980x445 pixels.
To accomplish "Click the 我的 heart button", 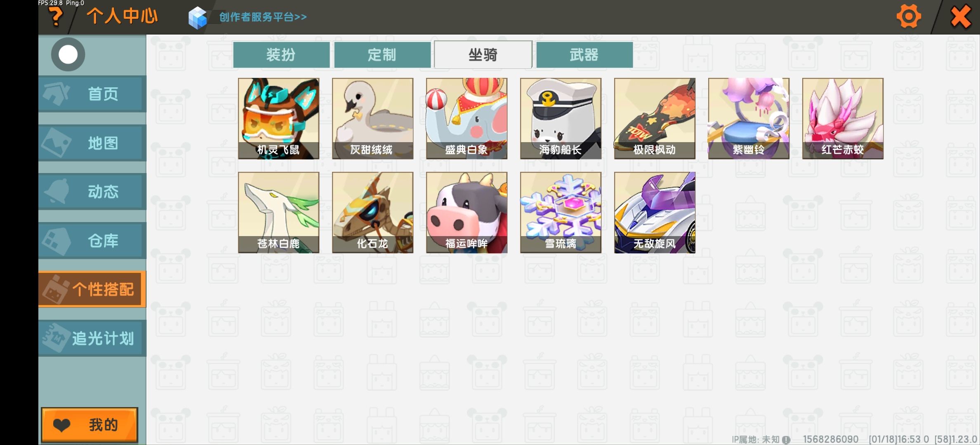I will pyautogui.click(x=90, y=425).
